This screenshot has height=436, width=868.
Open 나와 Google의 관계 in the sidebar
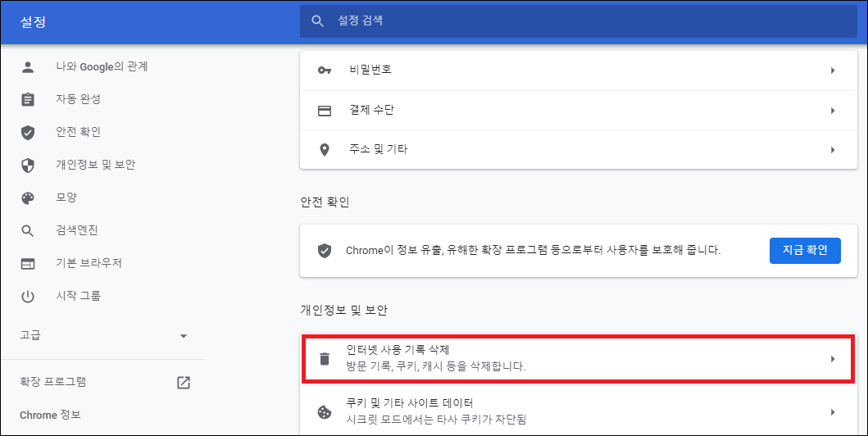tap(102, 67)
